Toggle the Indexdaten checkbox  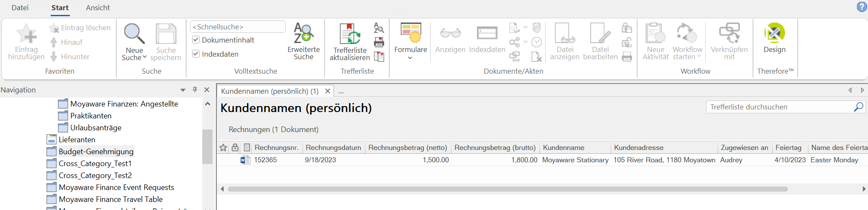pos(196,54)
